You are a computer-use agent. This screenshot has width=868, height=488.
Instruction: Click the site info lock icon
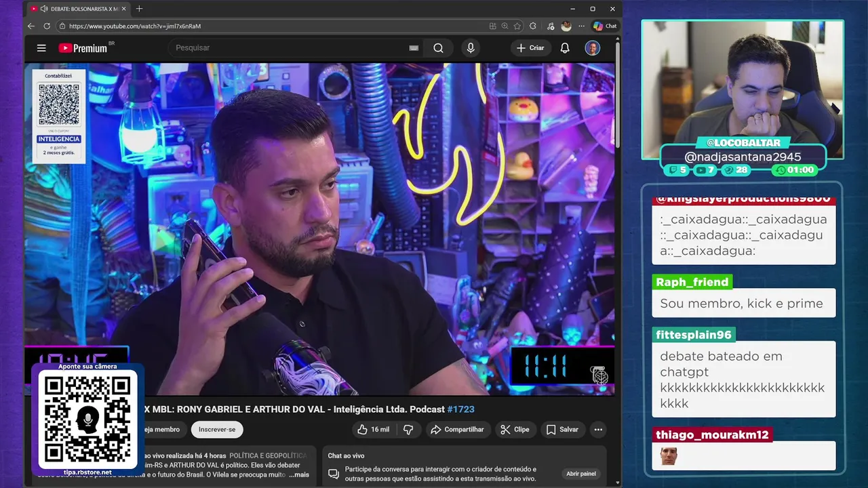[62, 26]
